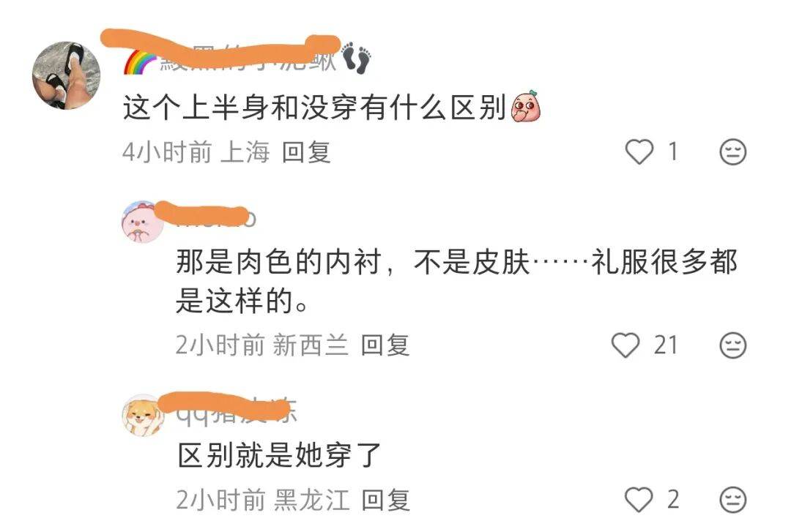Select reply text 区别就是她穿了

(x=280, y=455)
